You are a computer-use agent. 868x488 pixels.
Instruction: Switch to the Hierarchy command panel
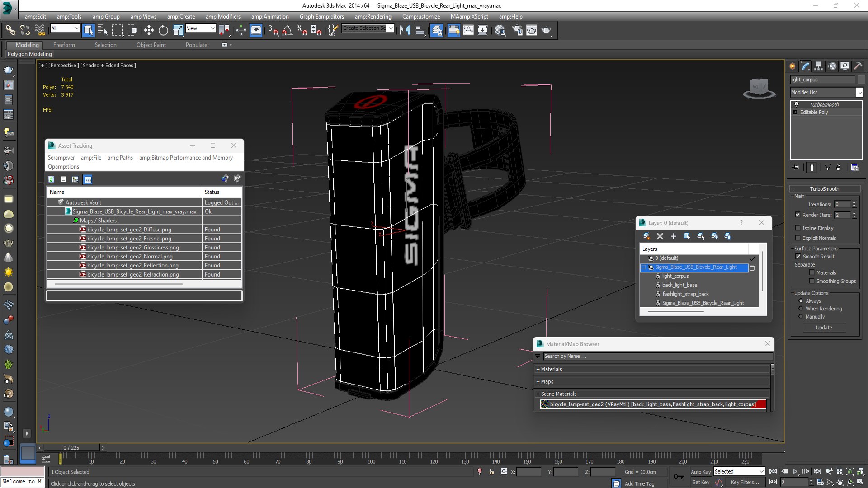click(x=819, y=66)
